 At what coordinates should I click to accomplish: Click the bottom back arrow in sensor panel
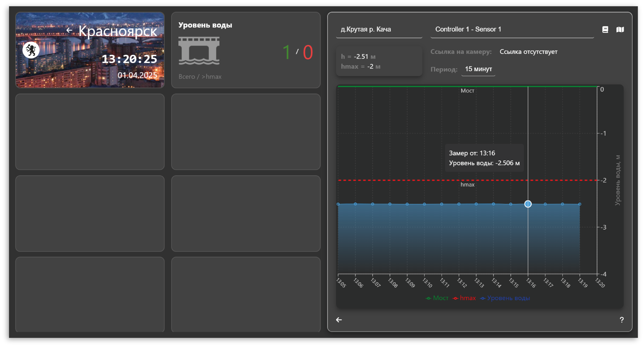coord(339,320)
